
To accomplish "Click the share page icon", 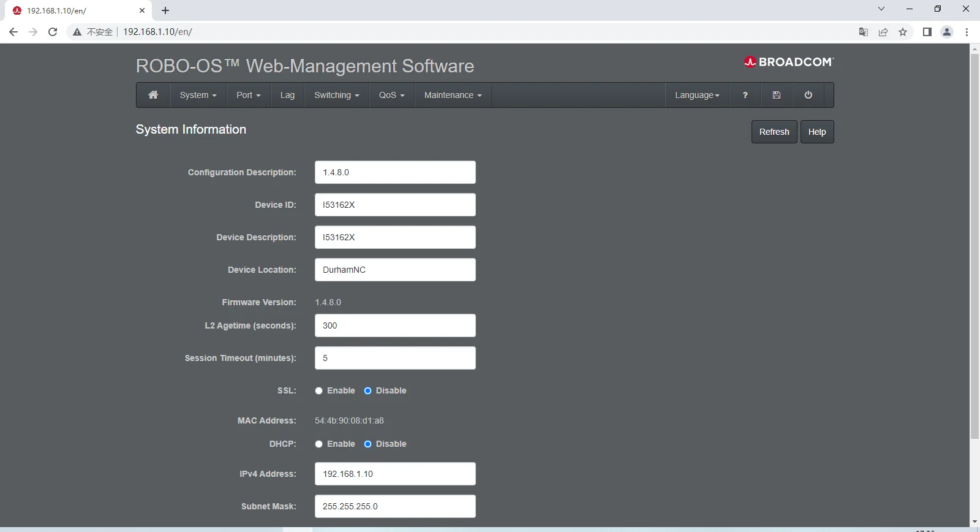I will pyautogui.click(x=883, y=32).
